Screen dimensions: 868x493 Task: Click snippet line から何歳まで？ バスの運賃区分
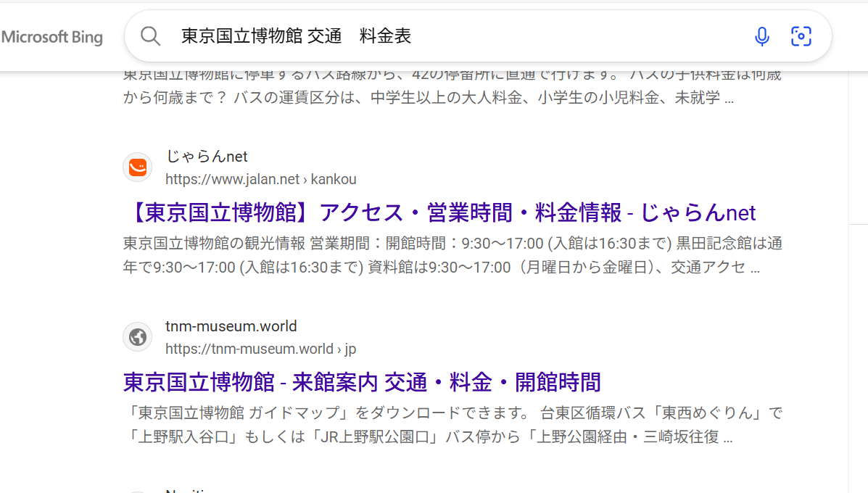click(429, 98)
